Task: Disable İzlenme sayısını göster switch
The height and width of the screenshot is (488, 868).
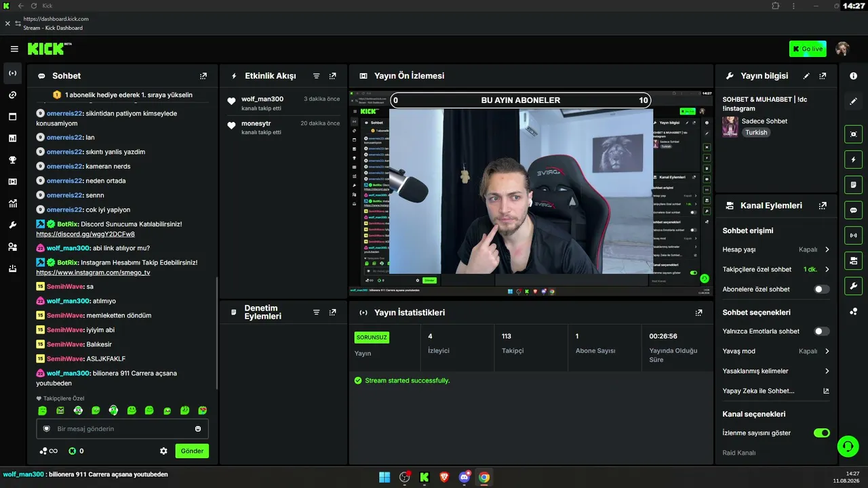Action: (x=822, y=432)
